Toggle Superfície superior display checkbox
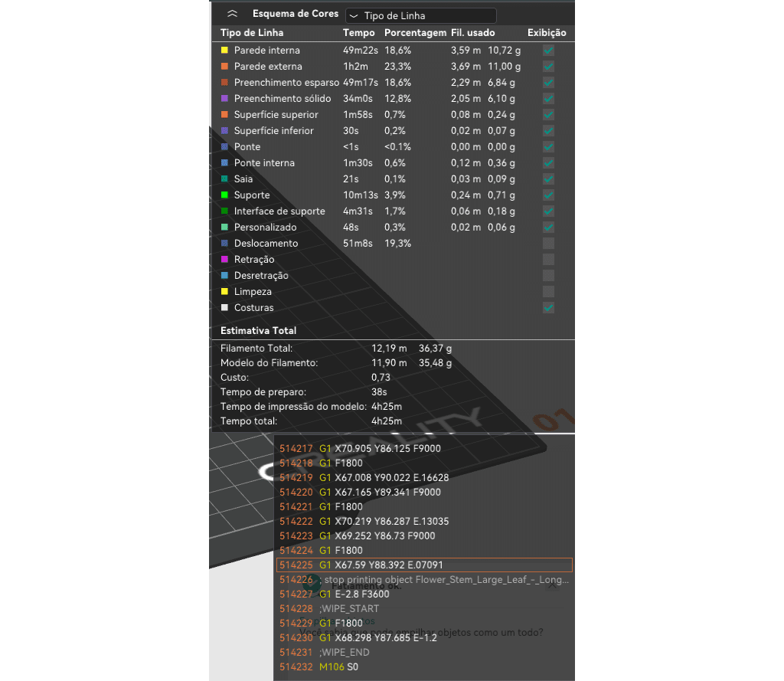The height and width of the screenshot is (681, 784). [x=548, y=115]
